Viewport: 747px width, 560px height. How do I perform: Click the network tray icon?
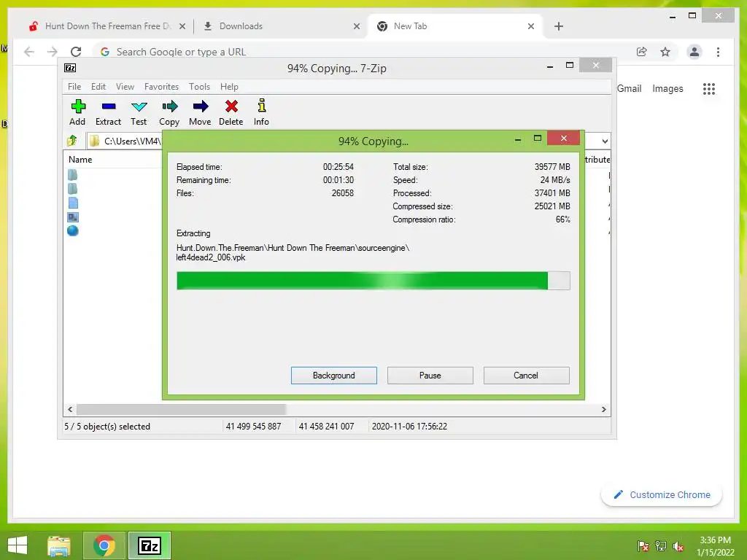[x=661, y=546]
